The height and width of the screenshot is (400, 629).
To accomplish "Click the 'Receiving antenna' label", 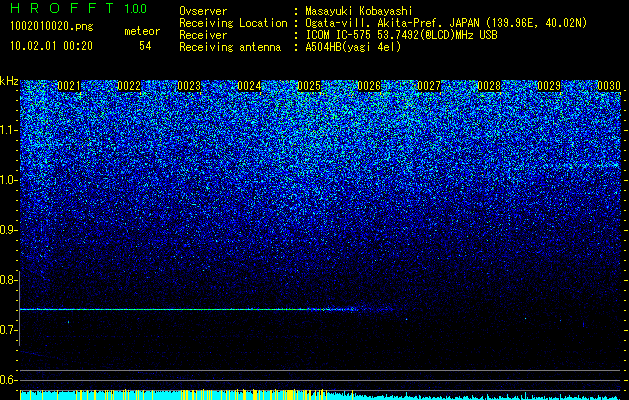I will click(x=230, y=47).
